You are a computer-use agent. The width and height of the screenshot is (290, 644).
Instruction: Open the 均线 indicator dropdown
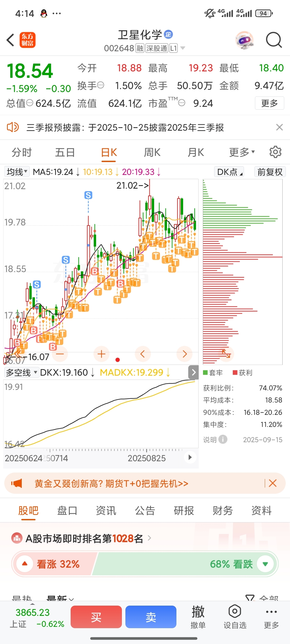pos(17,172)
